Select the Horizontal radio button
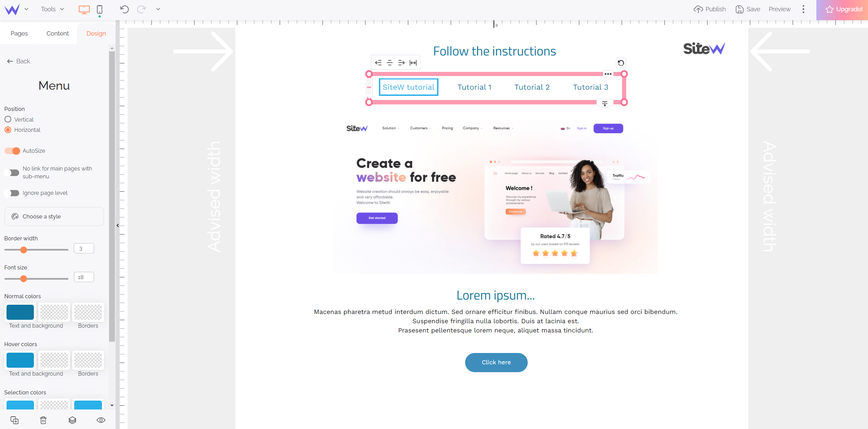The image size is (868, 429). [x=8, y=130]
